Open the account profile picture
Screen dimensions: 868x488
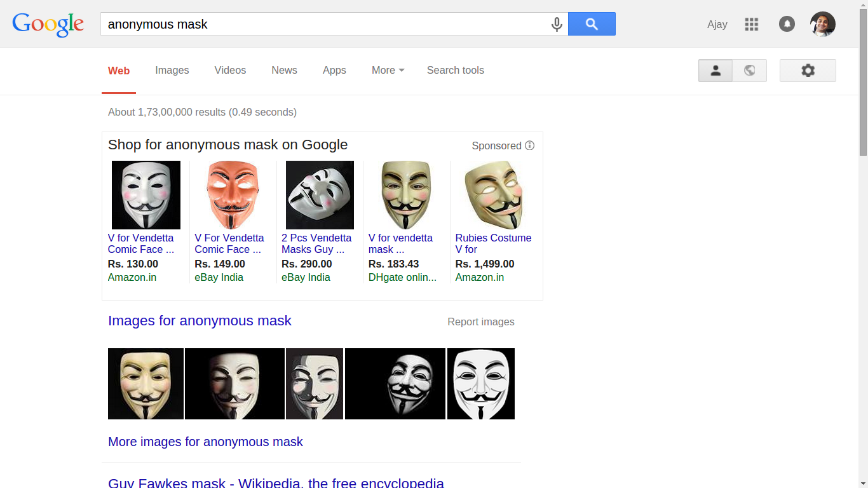pyautogui.click(x=822, y=24)
